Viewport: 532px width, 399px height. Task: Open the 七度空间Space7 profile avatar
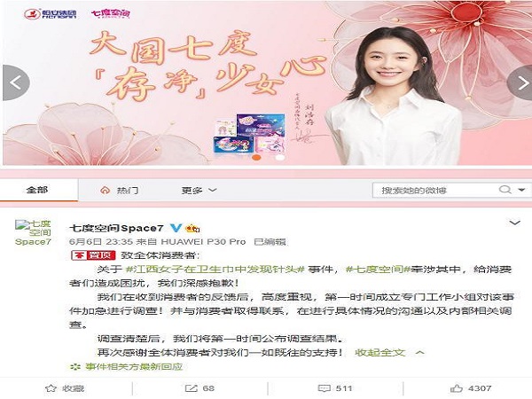33,232
